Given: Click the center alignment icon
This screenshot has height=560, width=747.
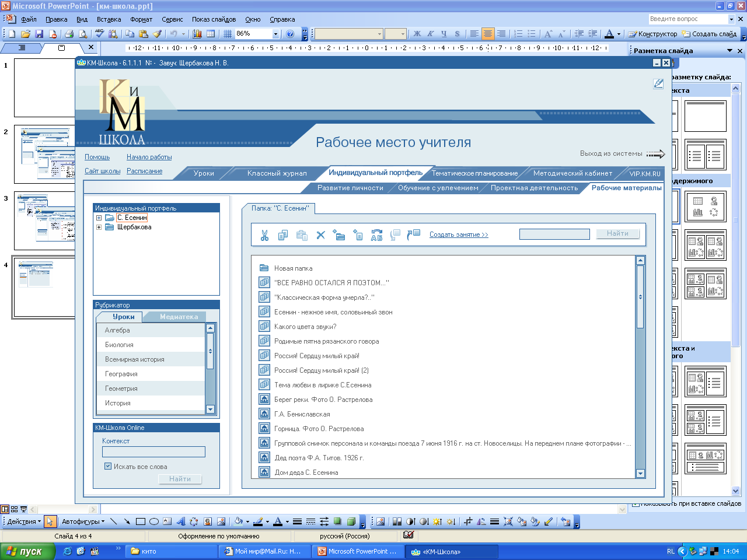Looking at the screenshot, I should click(x=488, y=34).
